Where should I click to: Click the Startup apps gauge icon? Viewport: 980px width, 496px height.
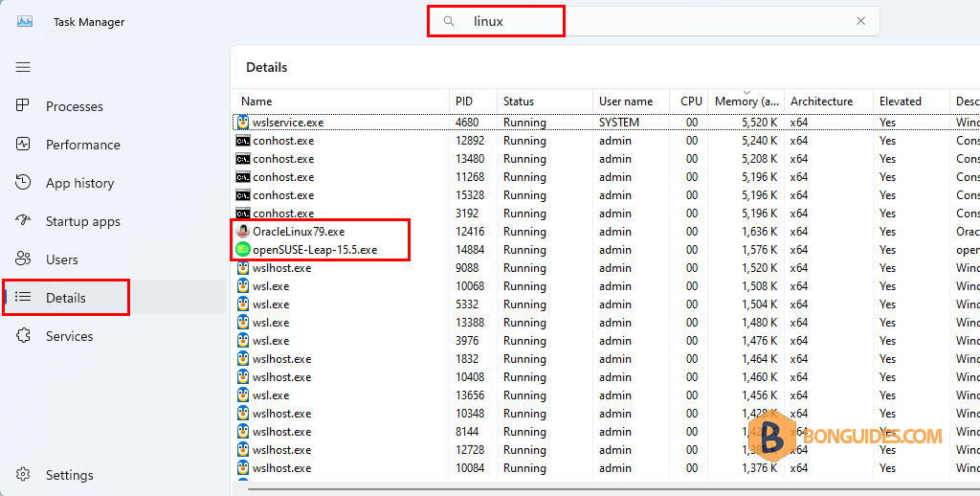[x=23, y=220]
